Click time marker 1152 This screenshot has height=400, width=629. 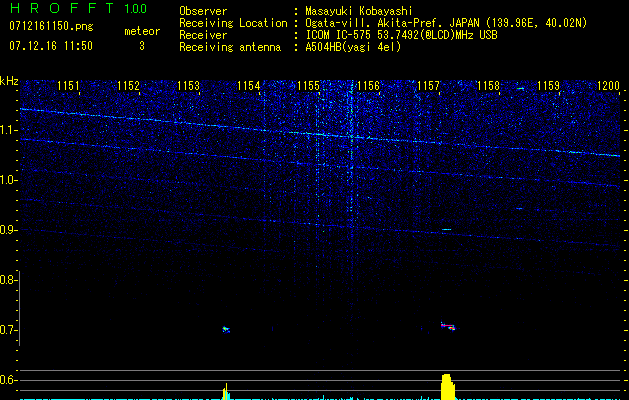128,85
